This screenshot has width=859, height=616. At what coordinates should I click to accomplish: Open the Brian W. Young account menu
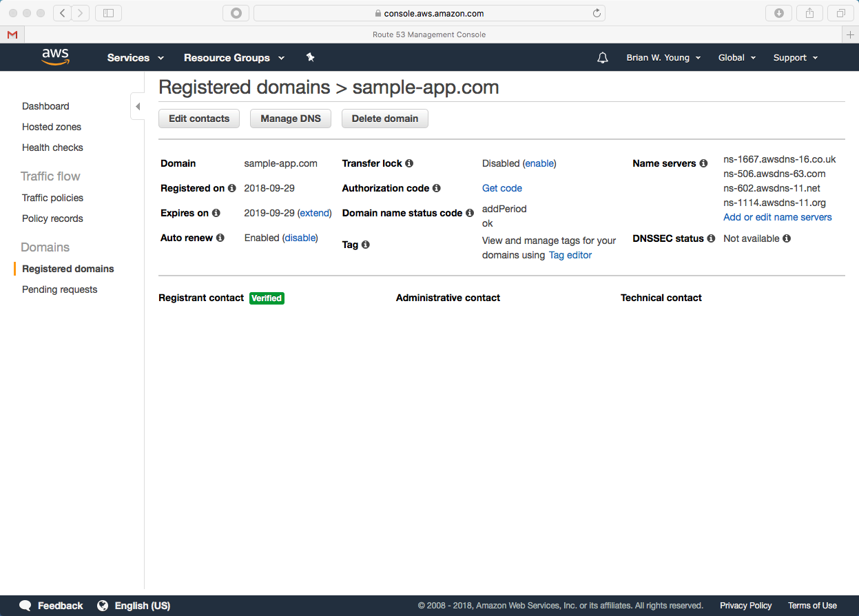click(663, 58)
